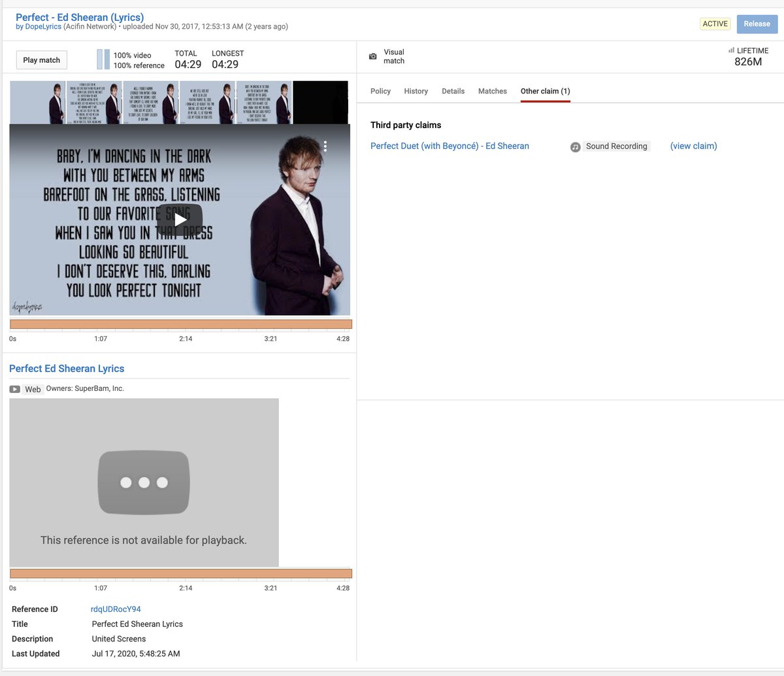The height and width of the screenshot is (676, 784).
Task: Click the (view claim) link
Action: pyautogui.click(x=693, y=146)
